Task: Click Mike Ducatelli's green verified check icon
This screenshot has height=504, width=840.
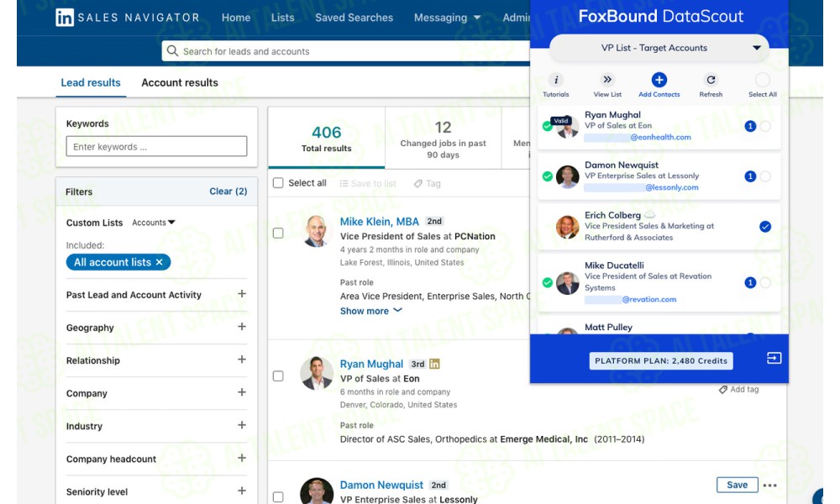Action: coord(547,282)
